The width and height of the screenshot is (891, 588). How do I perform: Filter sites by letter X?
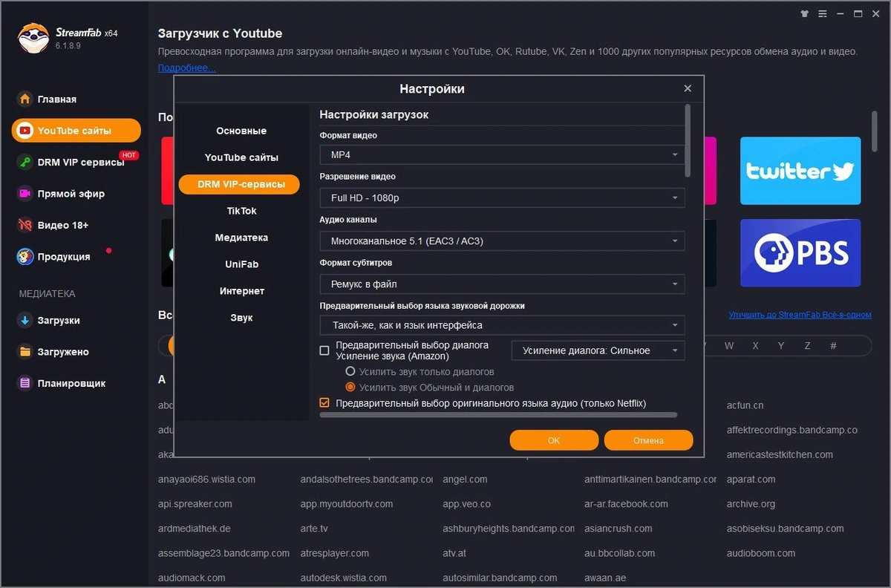click(756, 346)
